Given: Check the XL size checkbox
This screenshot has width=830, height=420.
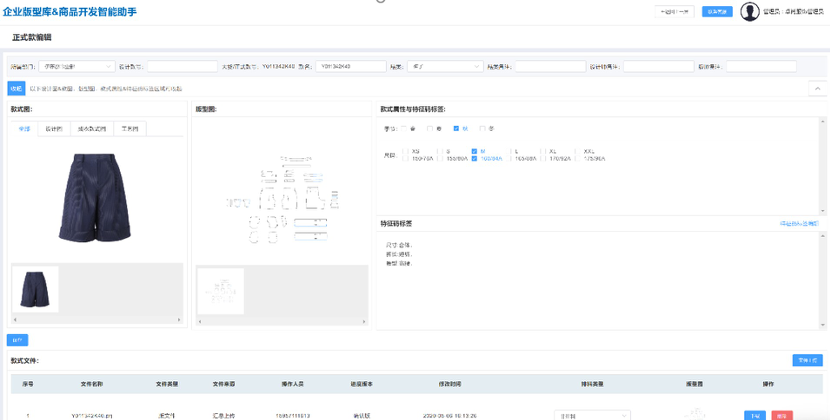Looking at the screenshot, I should point(543,152).
